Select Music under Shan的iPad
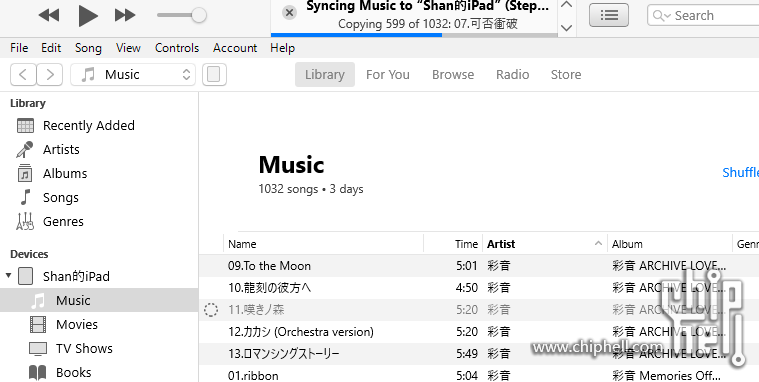Screen dimensions: 759x382 pyautogui.click(x=99, y=300)
